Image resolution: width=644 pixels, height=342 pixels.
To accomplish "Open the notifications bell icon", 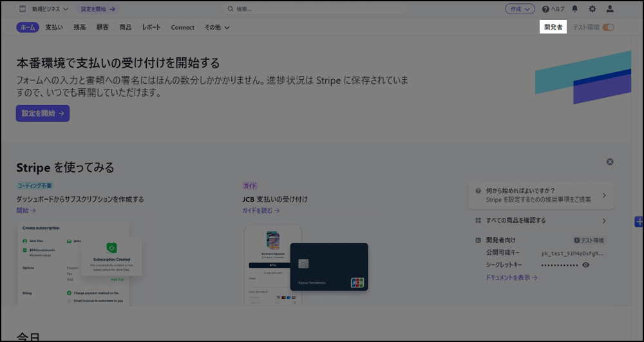I will (x=574, y=8).
